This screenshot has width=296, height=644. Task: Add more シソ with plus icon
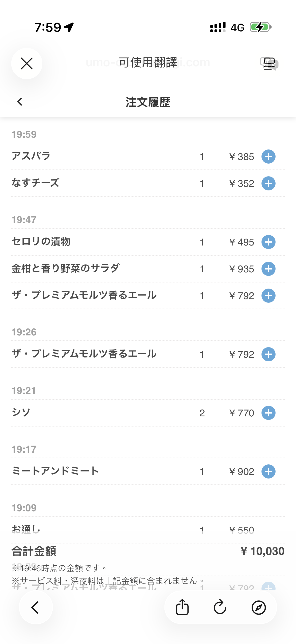(268, 413)
